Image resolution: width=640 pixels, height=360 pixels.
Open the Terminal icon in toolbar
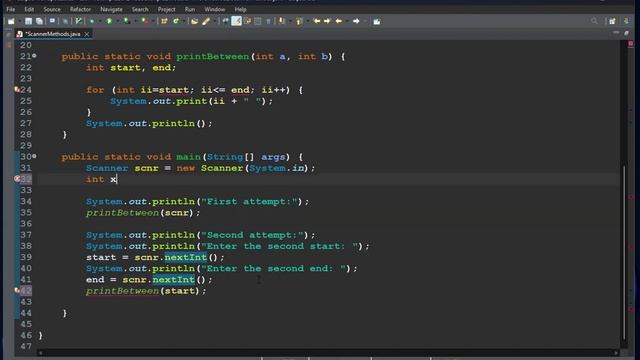tap(52, 21)
